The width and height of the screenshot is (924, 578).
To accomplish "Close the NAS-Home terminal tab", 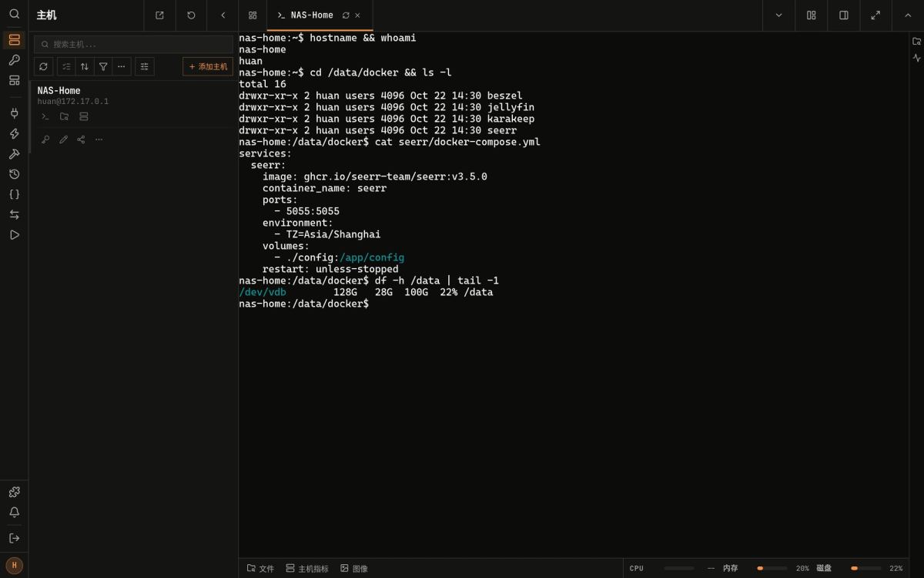I will tap(357, 15).
